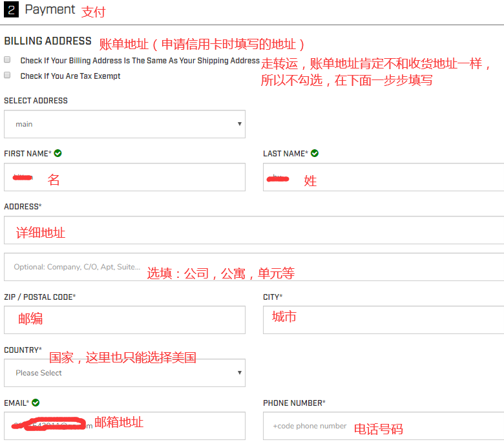Enable the tax exempt checkbox

point(8,75)
